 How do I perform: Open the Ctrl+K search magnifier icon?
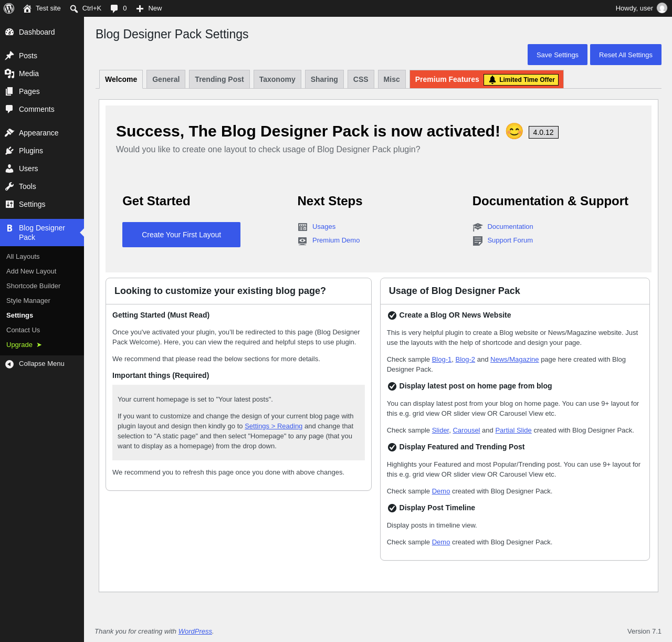[74, 8]
